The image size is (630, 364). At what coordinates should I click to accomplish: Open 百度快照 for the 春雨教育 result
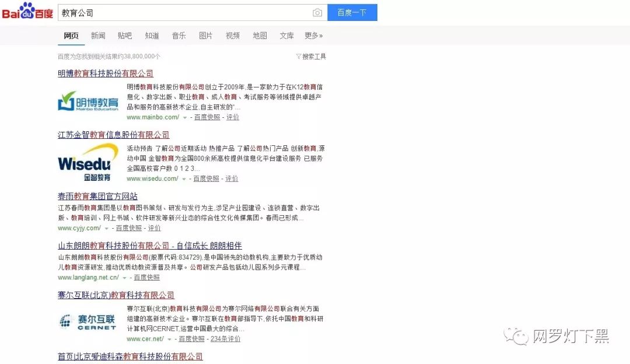128,228
